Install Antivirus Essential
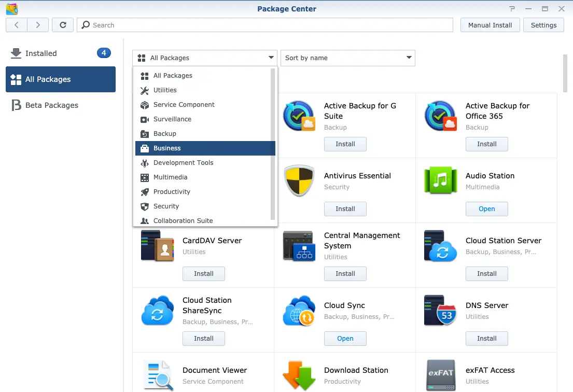This screenshot has height=392, width=573. coord(345,208)
